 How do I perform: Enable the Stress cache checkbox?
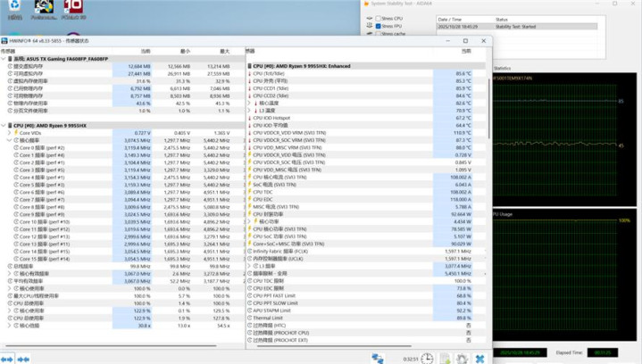(x=376, y=34)
